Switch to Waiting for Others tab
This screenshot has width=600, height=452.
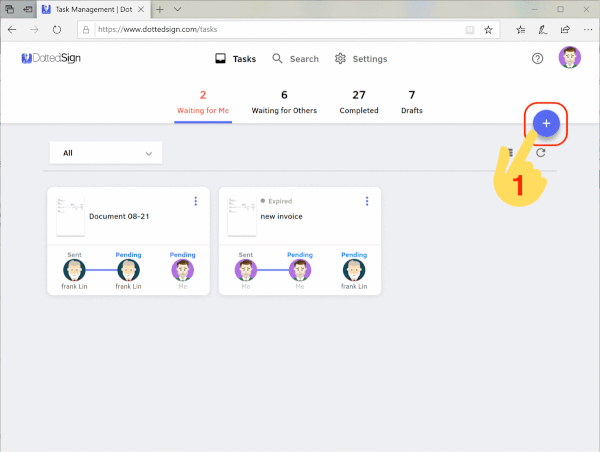coord(284,101)
